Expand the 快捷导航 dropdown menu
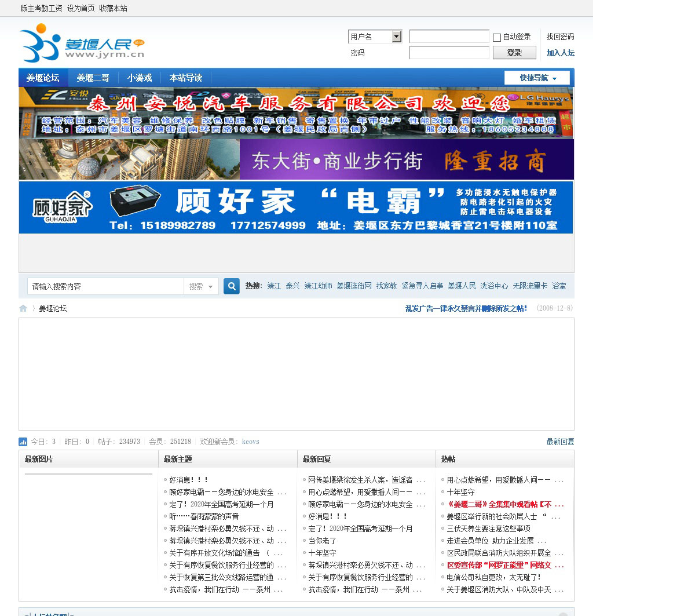 coord(537,78)
